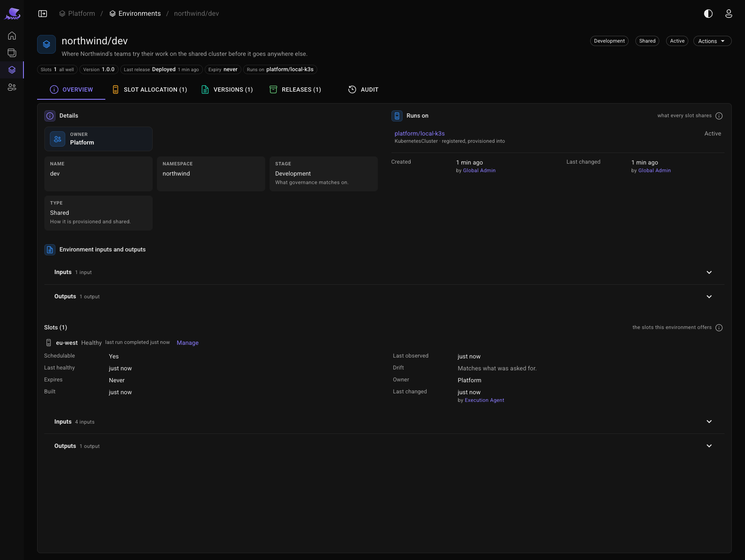
Task: Click 'last run completed just now' text
Action: pyautogui.click(x=137, y=342)
